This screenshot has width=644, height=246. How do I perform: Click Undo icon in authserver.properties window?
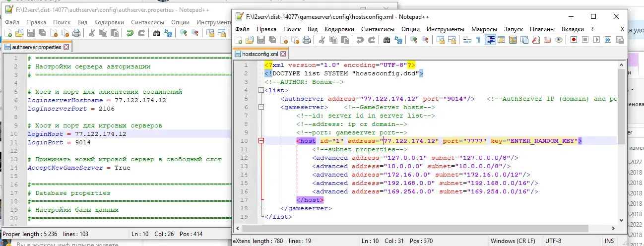(129, 33)
